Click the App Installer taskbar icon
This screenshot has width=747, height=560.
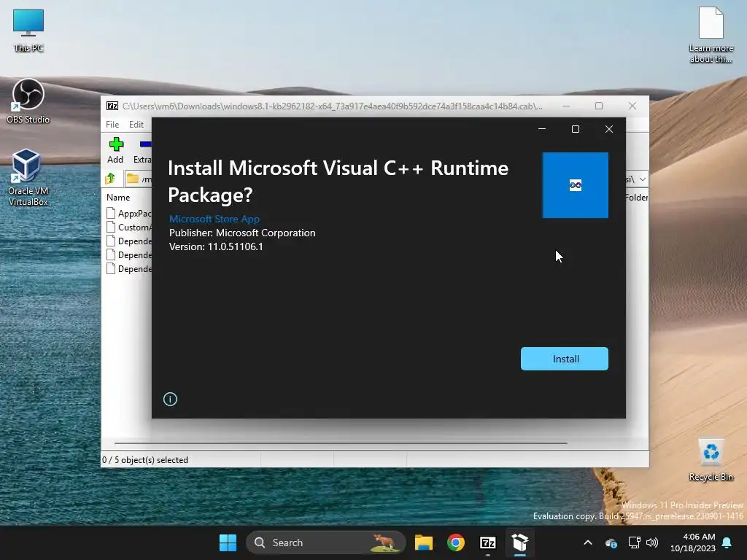tap(519, 542)
